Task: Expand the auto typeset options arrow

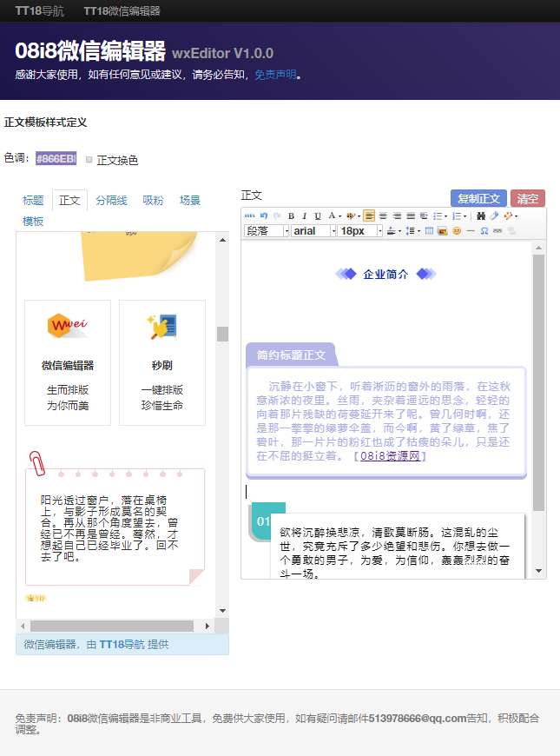Action: point(516,216)
